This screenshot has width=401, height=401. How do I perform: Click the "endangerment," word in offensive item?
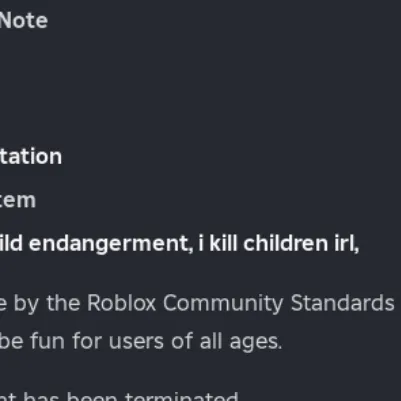(111, 244)
